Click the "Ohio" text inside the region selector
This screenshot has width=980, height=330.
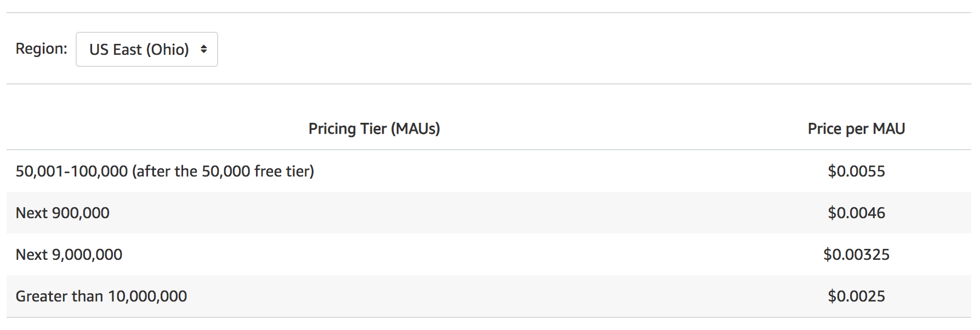[167, 49]
